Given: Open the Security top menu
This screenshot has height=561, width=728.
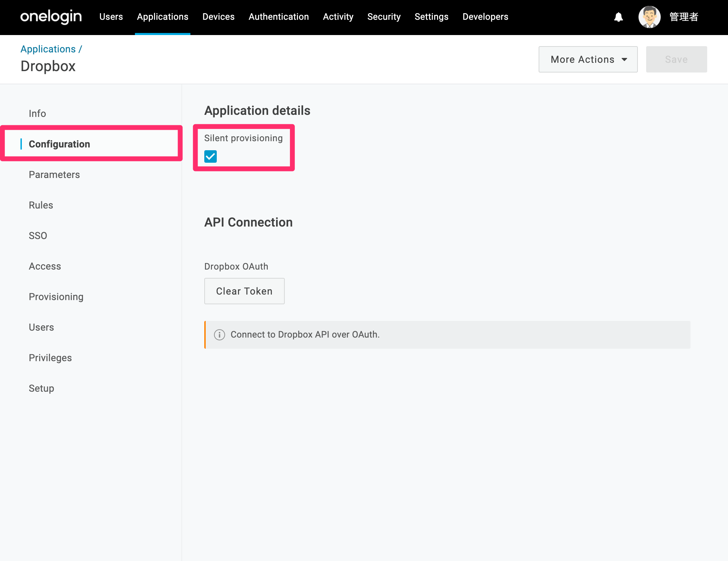Looking at the screenshot, I should point(384,17).
